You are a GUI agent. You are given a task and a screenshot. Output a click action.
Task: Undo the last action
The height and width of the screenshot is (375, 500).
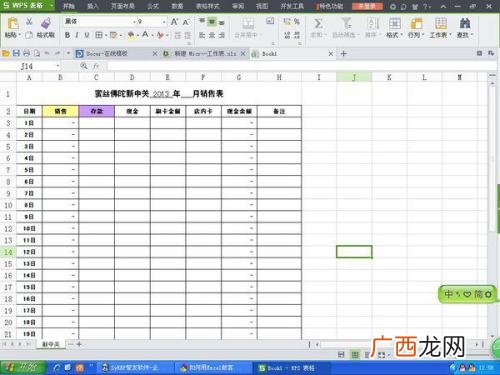pyautogui.click(x=47, y=53)
